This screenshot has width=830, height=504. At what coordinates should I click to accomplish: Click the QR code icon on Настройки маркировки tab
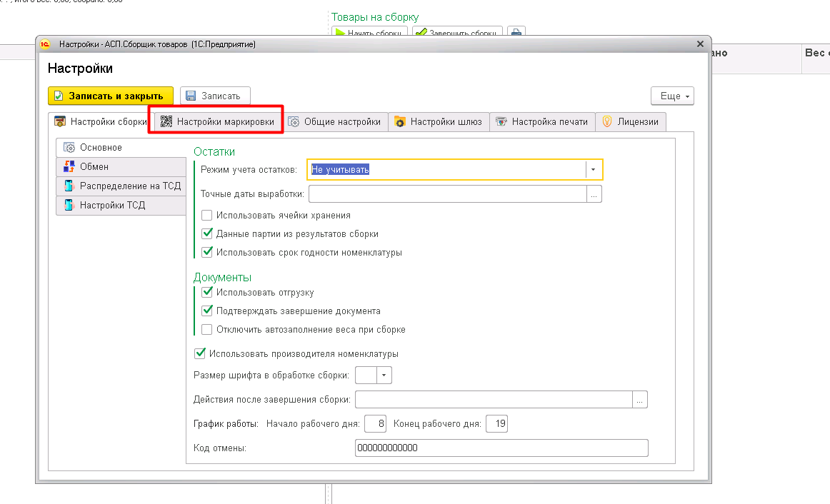point(166,121)
